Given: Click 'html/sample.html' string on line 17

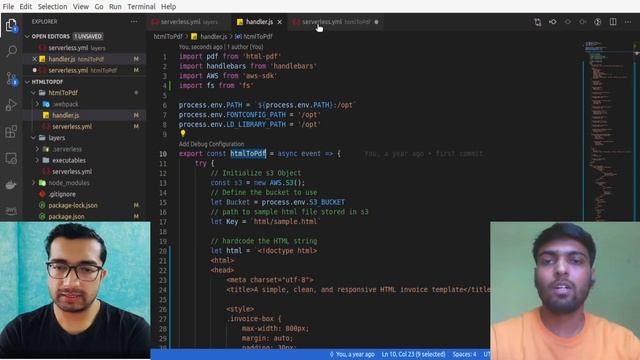Looking at the screenshot, I should (285, 222).
